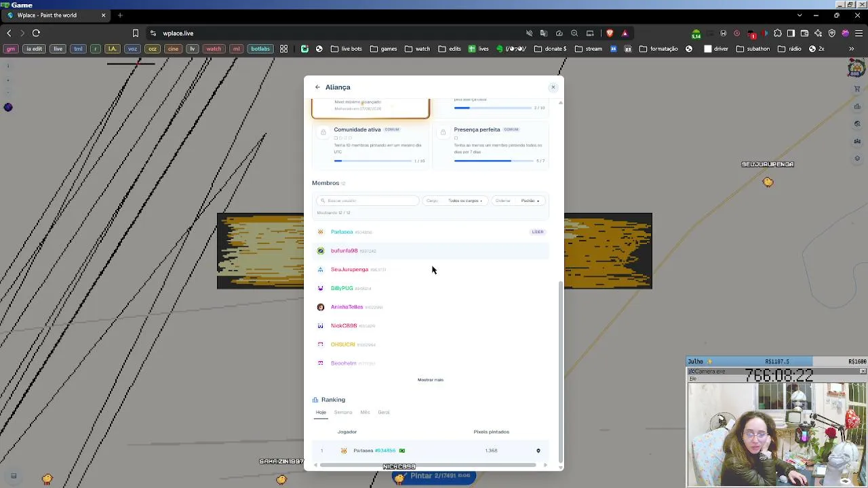Go back in browser history
Image resolution: width=868 pixels, height=488 pixels.
9,33
